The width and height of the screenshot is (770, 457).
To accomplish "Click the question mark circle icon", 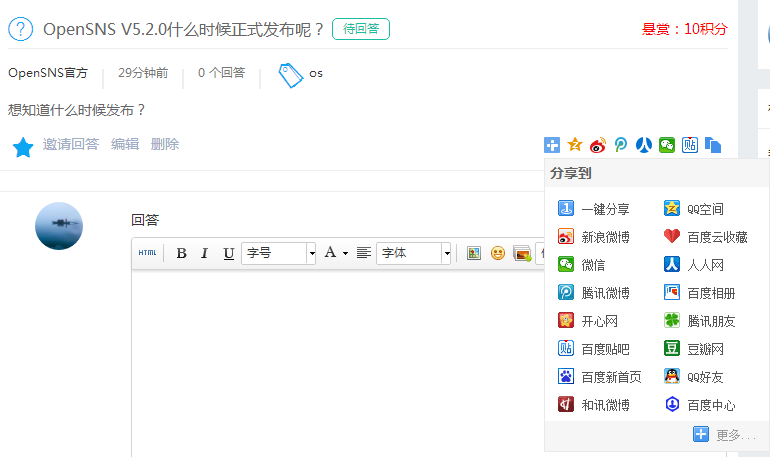I will point(21,29).
